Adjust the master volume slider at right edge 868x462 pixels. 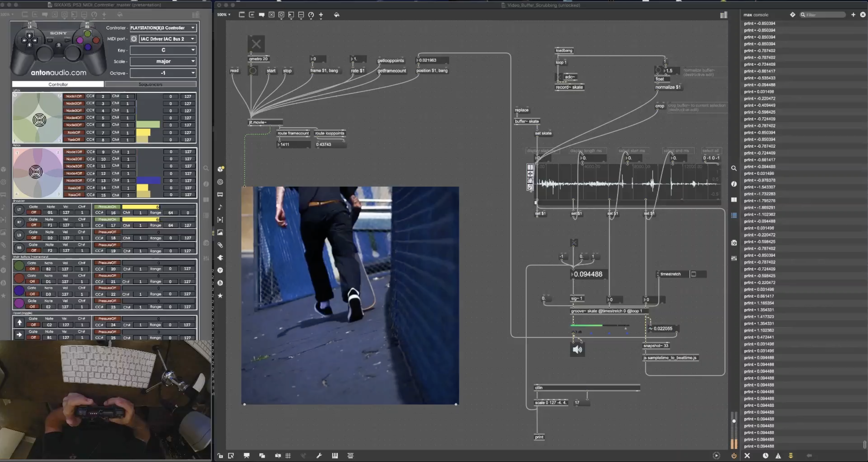[734, 431]
